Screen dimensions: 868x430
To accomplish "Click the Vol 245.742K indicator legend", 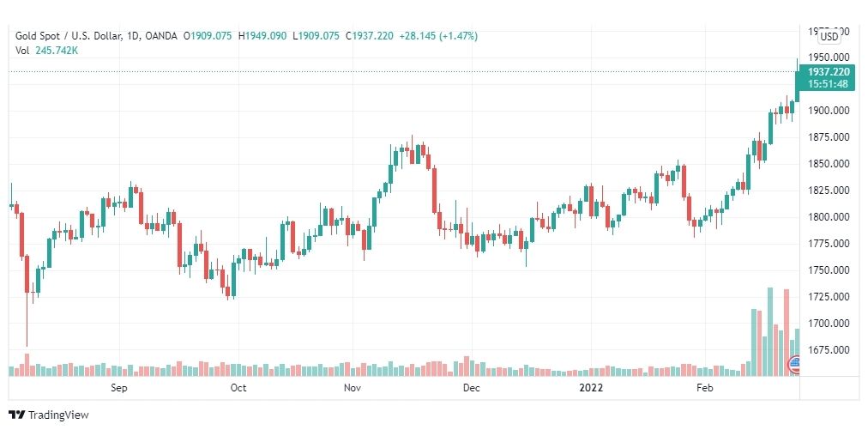I will point(46,51).
